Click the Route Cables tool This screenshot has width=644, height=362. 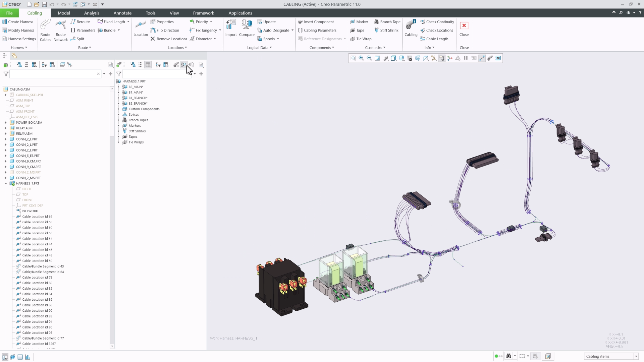tap(45, 30)
